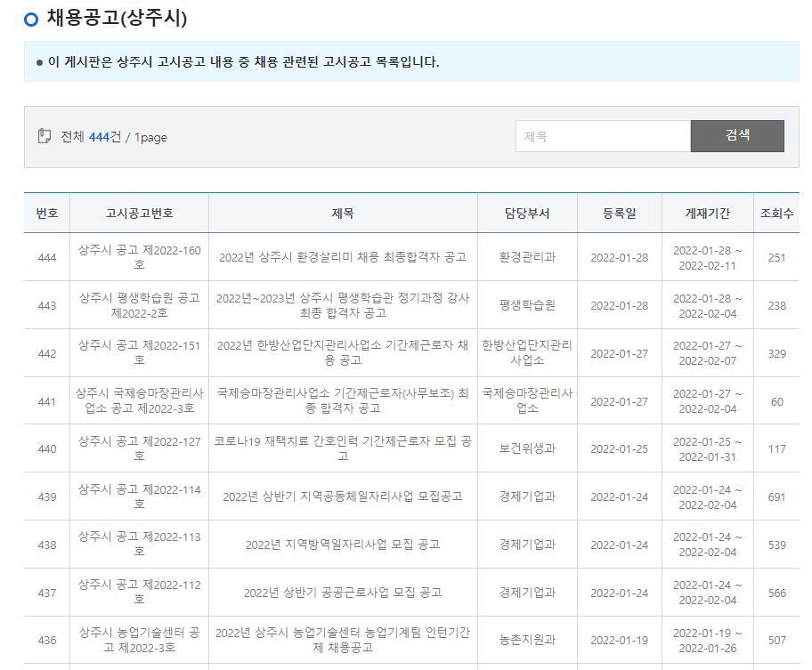Open post 2022년 상주시 농업기술센터 농업기계팀 인턴기간제 채용공고
Screen dimensions: 812x670
click(x=343, y=640)
